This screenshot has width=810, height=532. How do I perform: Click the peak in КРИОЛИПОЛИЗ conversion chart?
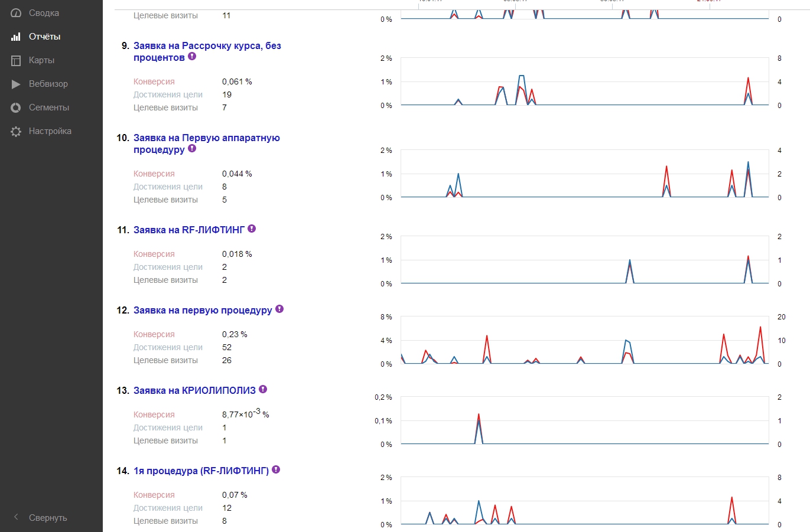(479, 415)
